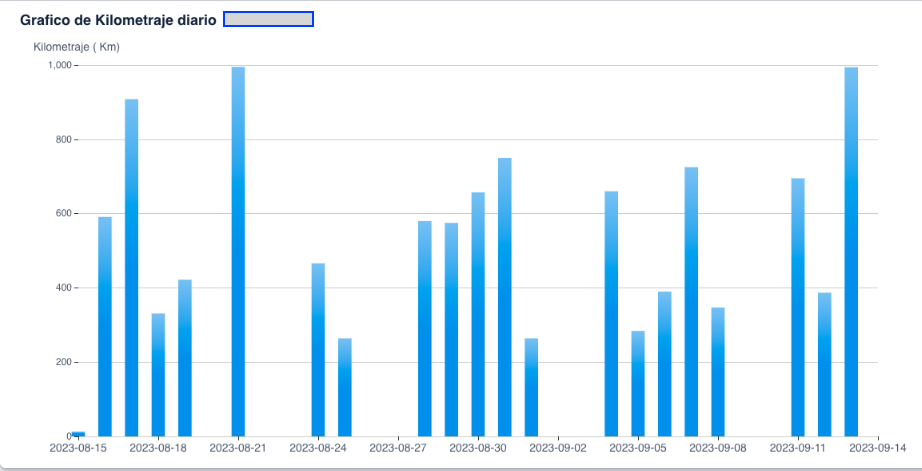Click the highlighted box beside the chart title
922x471 pixels.
coord(268,19)
